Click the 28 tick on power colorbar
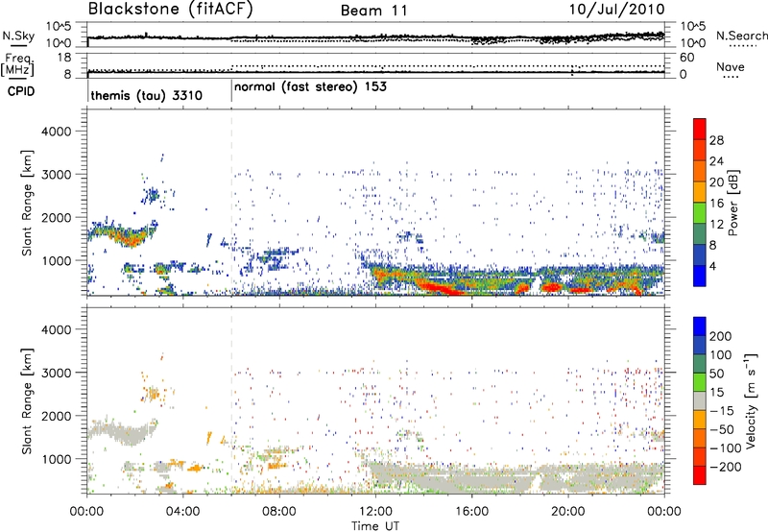This screenshot has width=768, height=532. (x=716, y=140)
